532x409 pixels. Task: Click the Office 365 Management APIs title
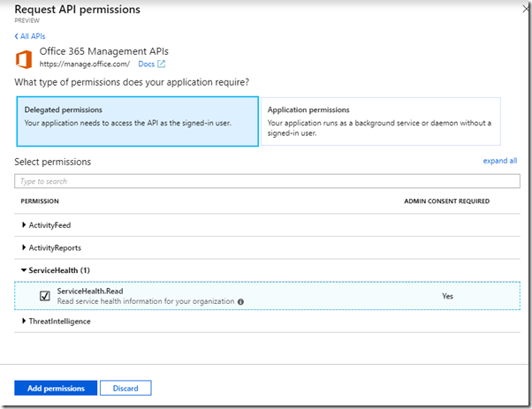click(103, 51)
